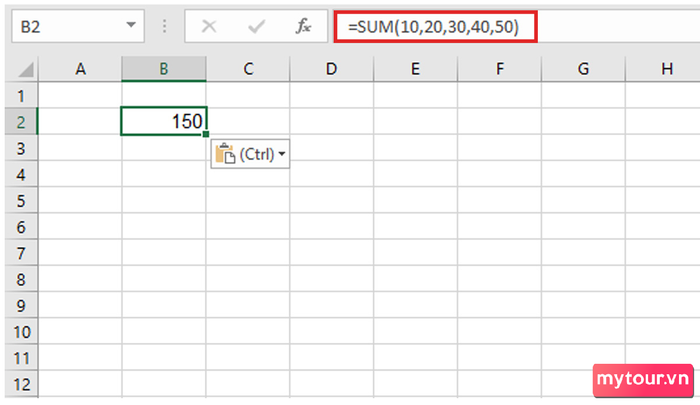Click the fill handle of cell B2

tap(205, 134)
